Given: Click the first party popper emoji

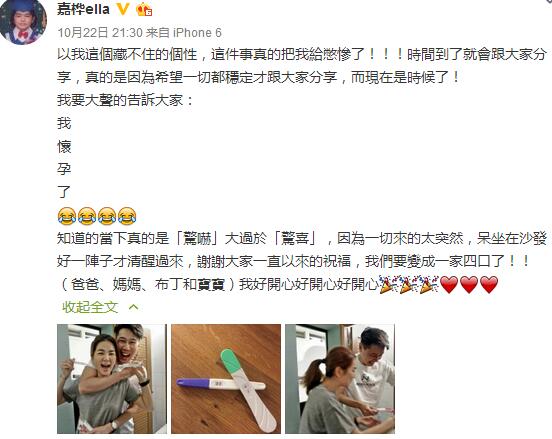Looking at the screenshot, I should (388, 284).
